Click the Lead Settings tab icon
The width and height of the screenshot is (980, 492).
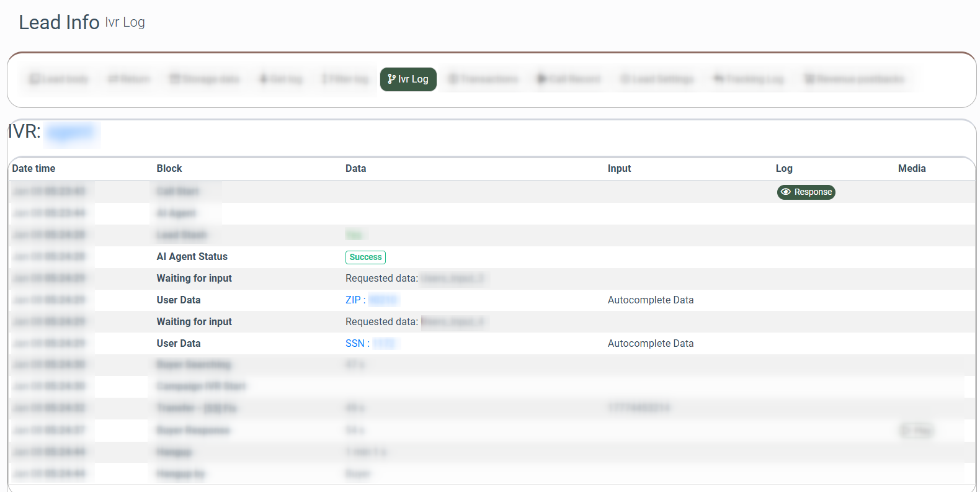tap(625, 79)
